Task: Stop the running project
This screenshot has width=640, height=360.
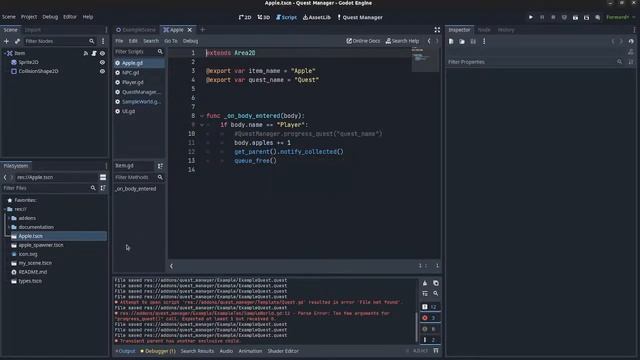Action: [553, 17]
